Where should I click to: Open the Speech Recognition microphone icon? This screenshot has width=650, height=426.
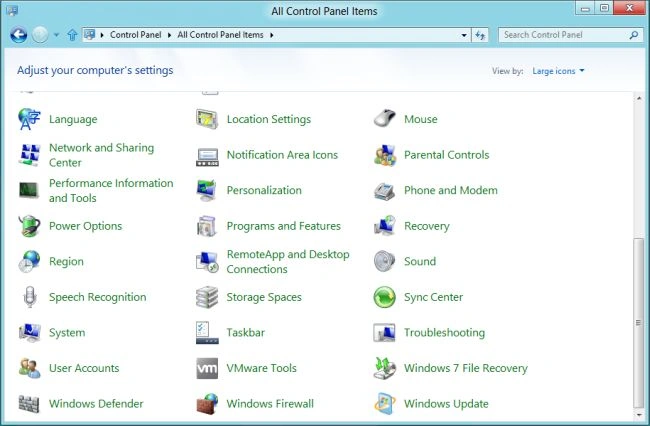[x=29, y=297]
